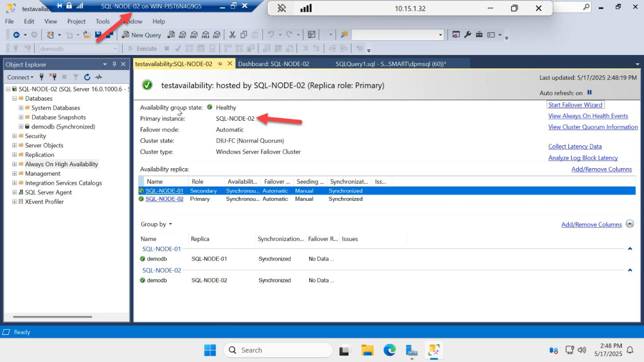Viewport: 644px width, 362px height.
Task: Expand Always On High Availability node
Action: [14, 164]
